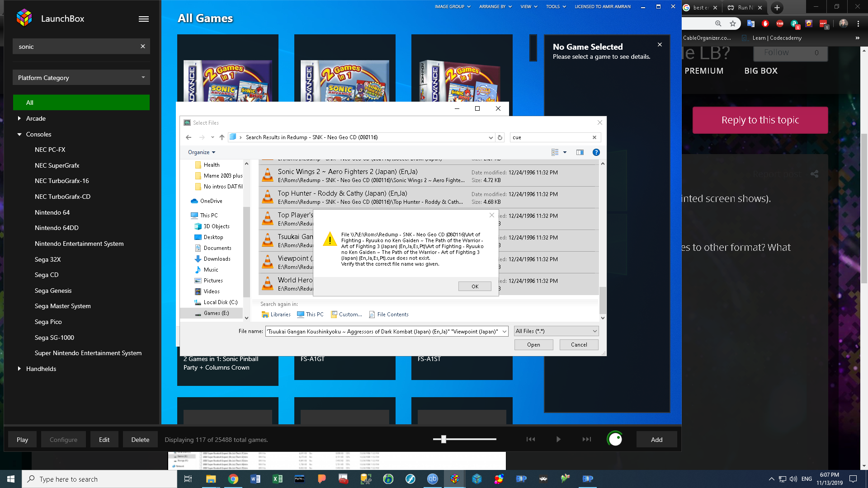Open file dialog help
This screenshot has width=868, height=488.
click(596, 152)
